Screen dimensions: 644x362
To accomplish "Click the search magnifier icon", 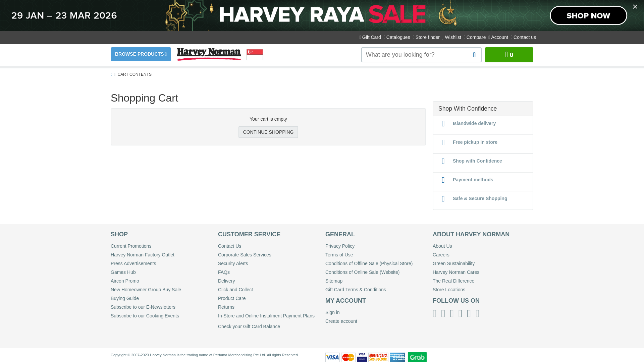I will (x=474, y=55).
